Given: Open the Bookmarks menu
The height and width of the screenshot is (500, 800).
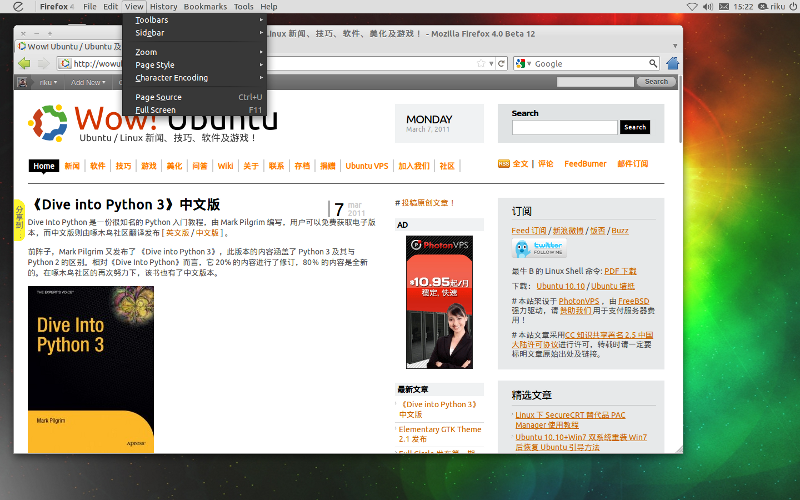Looking at the screenshot, I should (x=205, y=7).
